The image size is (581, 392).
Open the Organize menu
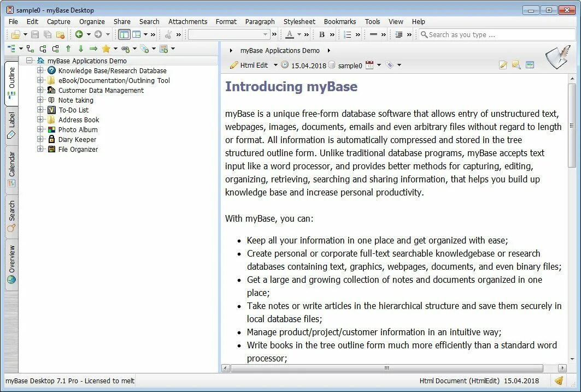coord(92,21)
